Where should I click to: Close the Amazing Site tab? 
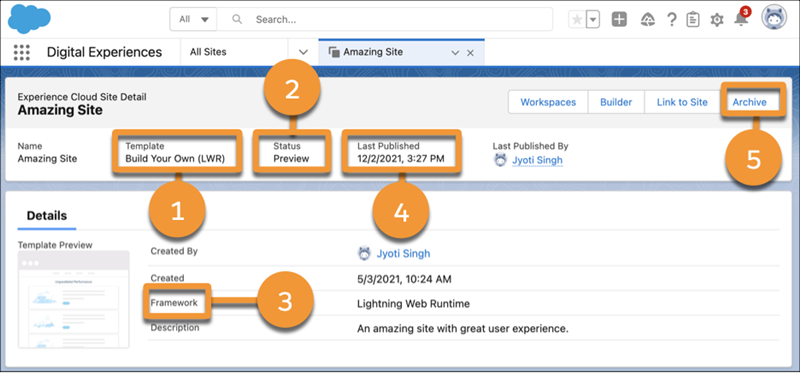(470, 53)
